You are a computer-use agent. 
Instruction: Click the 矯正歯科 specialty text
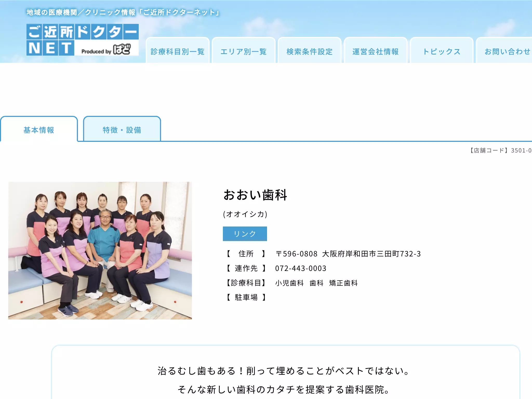point(343,283)
